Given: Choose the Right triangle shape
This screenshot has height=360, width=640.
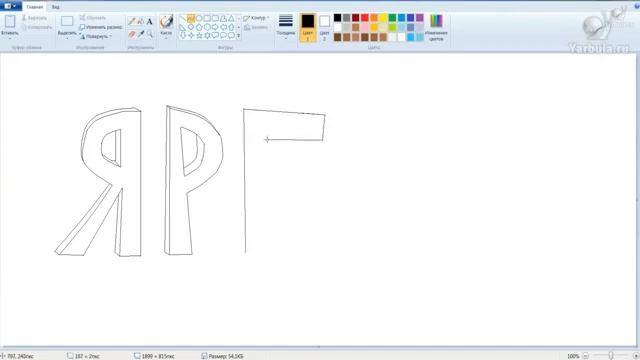Looking at the screenshot, I should click(183, 27).
